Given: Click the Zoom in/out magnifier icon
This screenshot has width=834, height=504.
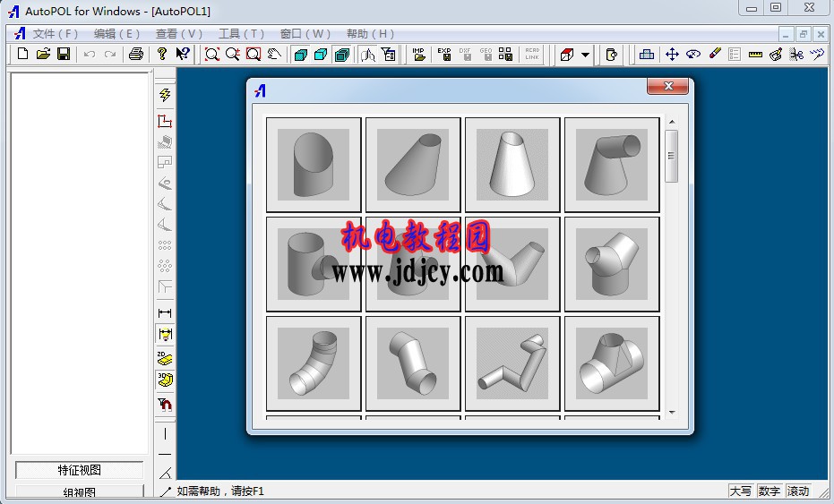Looking at the screenshot, I should pos(232,55).
